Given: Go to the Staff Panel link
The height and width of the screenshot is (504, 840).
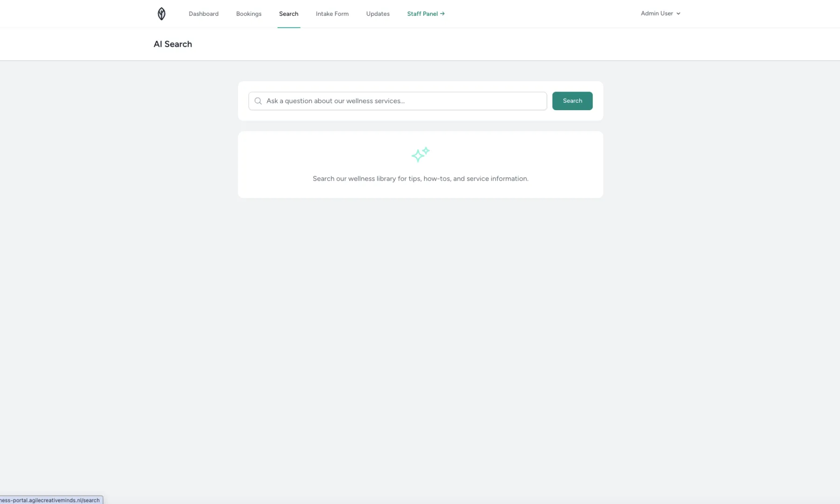Looking at the screenshot, I should tap(422, 14).
